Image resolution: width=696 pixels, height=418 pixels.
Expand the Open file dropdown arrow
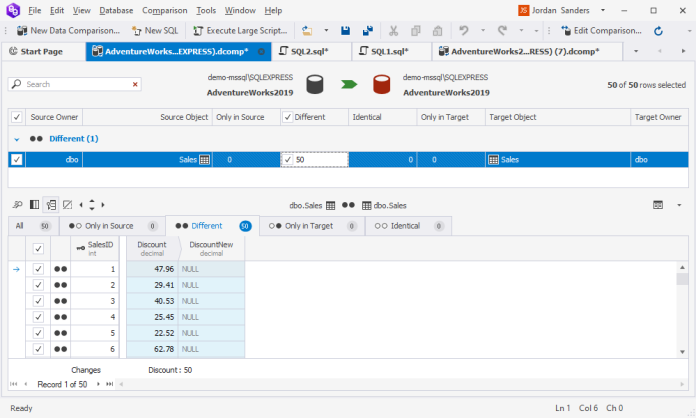[x=326, y=31]
